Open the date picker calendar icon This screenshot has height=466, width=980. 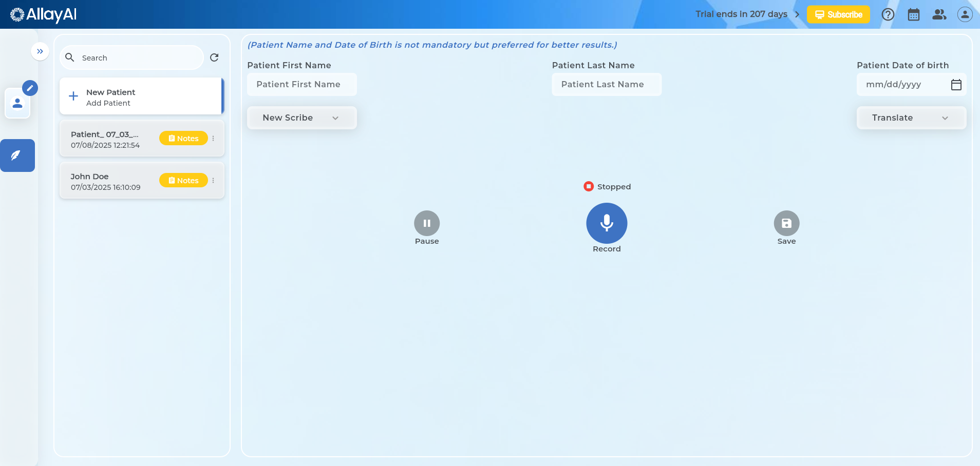pyautogui.click(x=956, y=85)
